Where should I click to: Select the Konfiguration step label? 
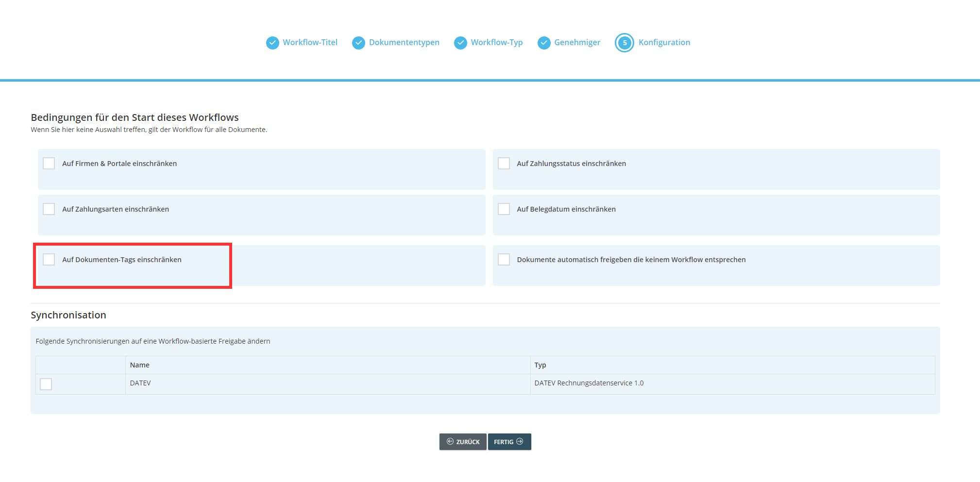(x=664, y=42)
